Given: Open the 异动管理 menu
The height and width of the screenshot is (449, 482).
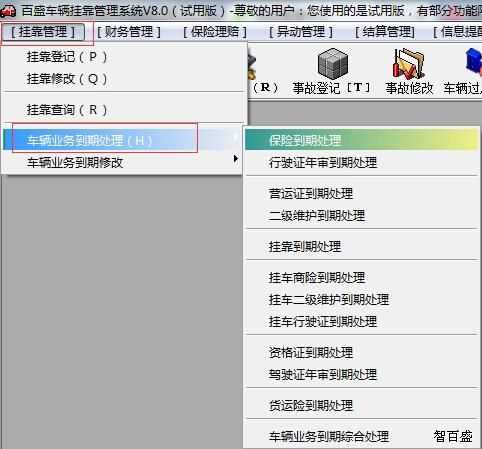Looking at the screenshot, I should [301, 32].
